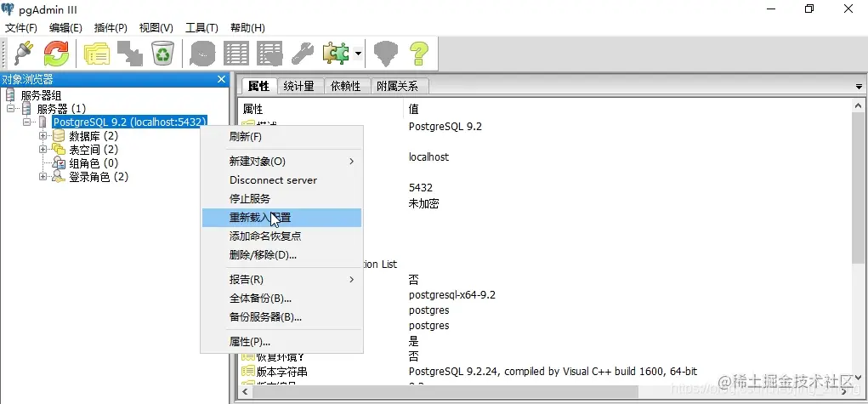
Task: Choose Disconnect server in context menu
Action: [281, 180]
